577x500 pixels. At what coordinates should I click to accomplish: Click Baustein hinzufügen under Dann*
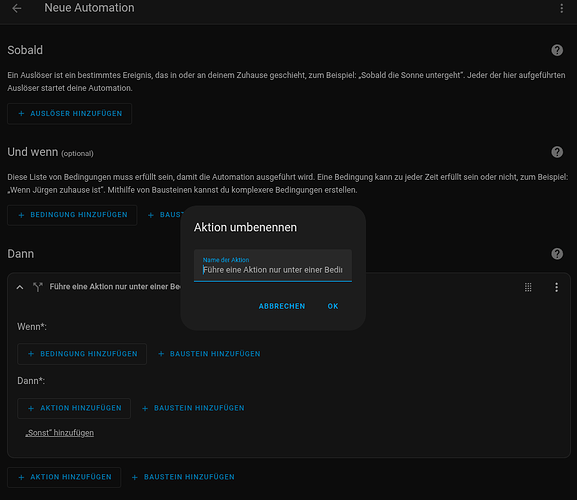[x=193, y=408]
